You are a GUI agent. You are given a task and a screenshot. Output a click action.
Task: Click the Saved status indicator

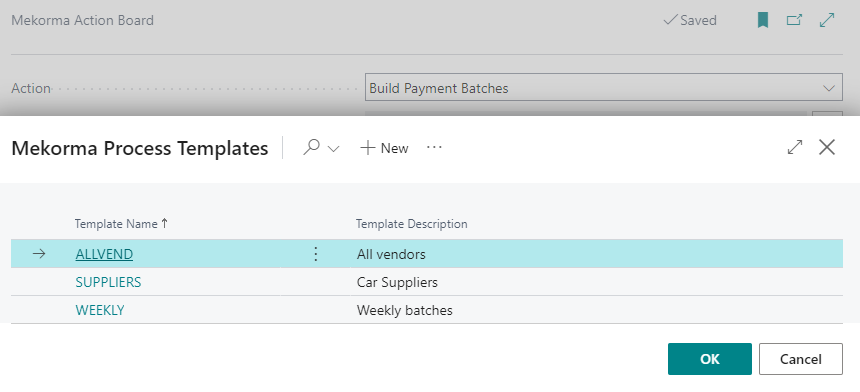[x=690, y=21]
